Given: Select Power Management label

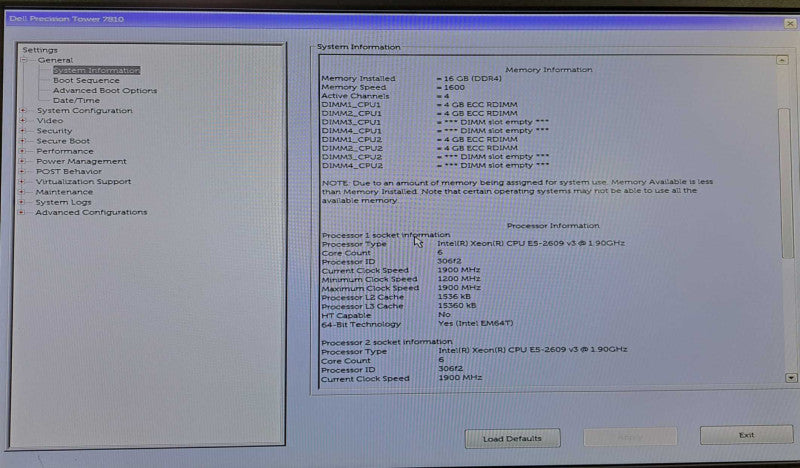Looking at the screenshot, I should point(81,161).
